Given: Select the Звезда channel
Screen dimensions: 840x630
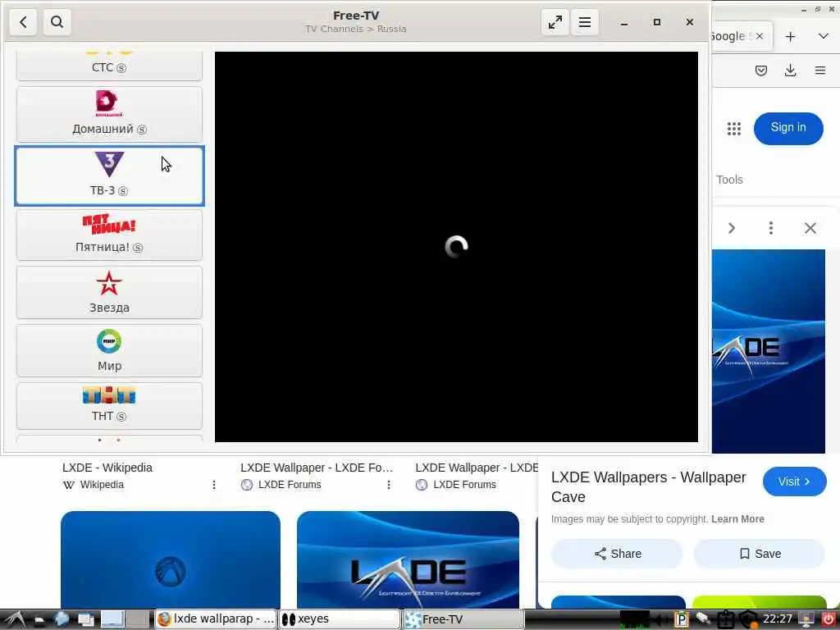Looking at the screenshot, I should [x=109, y=293].
